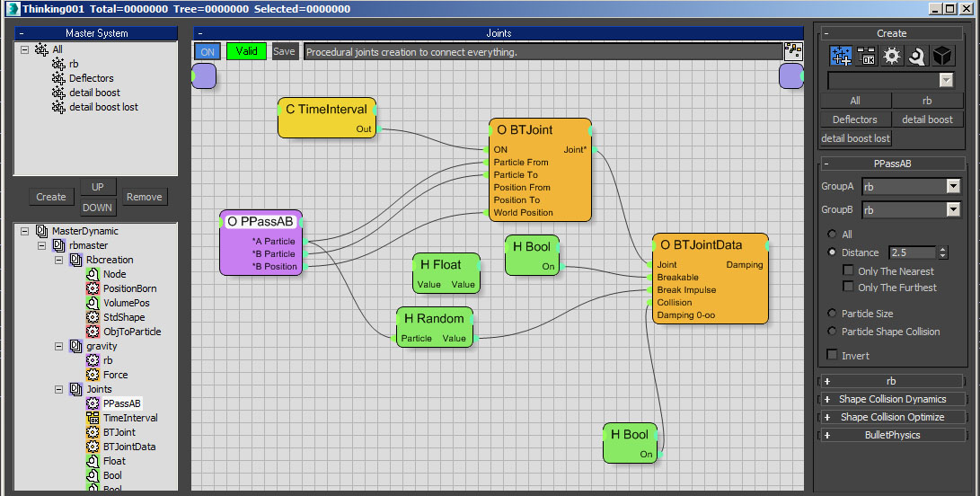Click the green Valid button
Screen dimensions: 980x496
pyautogui.click(x=246, y=51)
